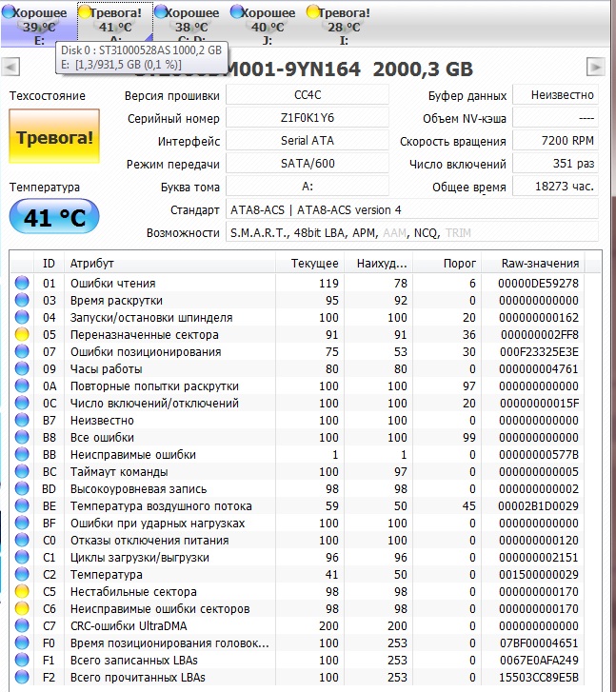This screenshot has width=616, height=692.
Task: Click the ATA8-ACS standard field
Action: click(x=412, y=209)
